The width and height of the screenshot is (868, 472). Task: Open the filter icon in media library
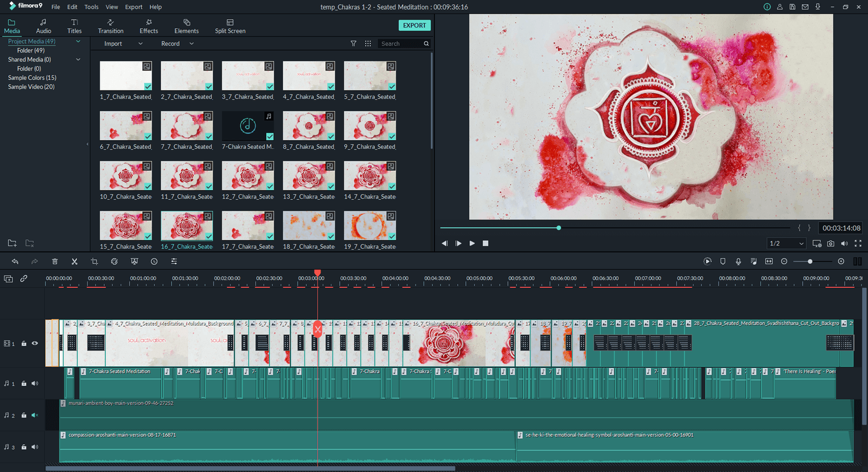click(x=354, y=44)
